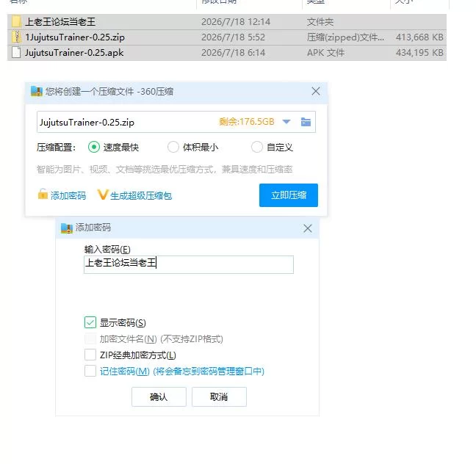Select the 速度最快 compression option
The height and width of the screenshot is (464, 476).
(94, 147)
